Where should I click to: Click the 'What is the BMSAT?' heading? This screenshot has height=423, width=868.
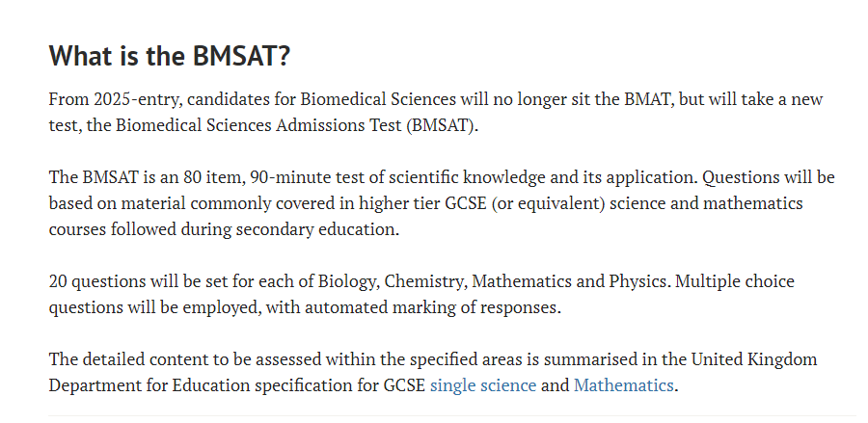click(x=170, y=56)
